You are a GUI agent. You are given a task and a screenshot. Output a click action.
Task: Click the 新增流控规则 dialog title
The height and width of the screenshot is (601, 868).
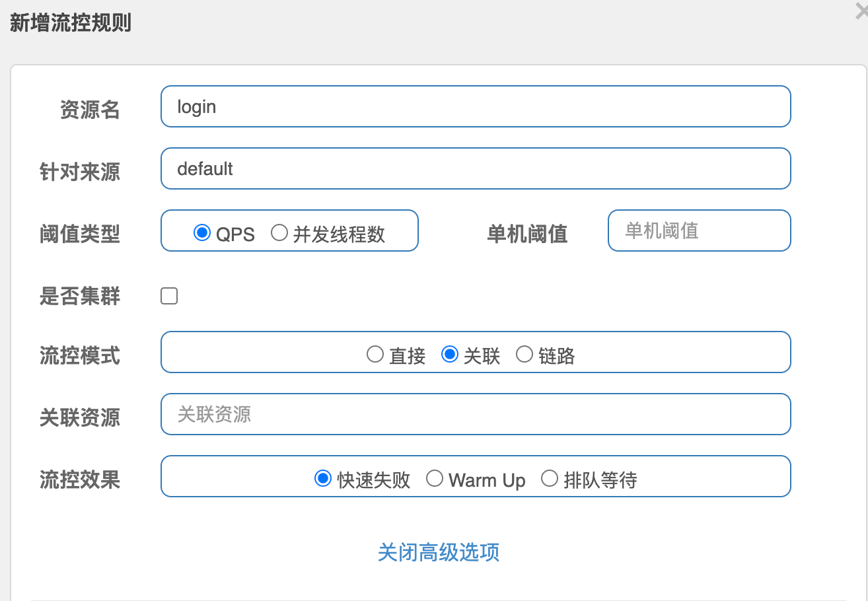(71, 23)
